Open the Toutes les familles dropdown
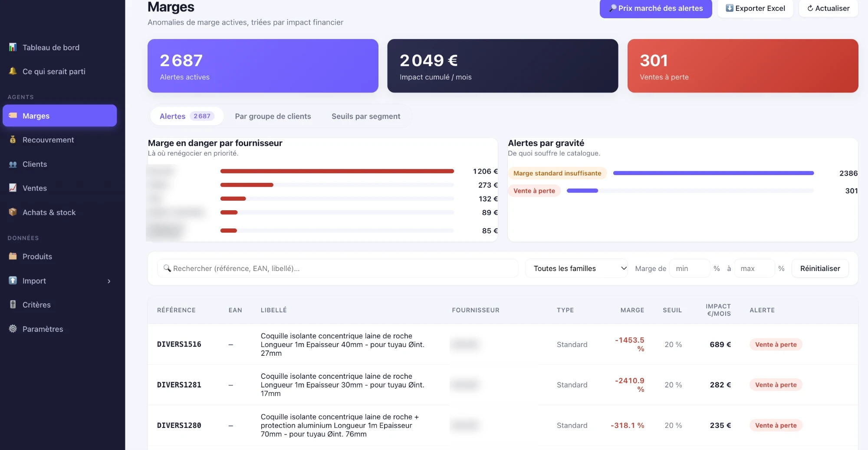The width and height of the screenshot is (868, 450). click(576, 268)
